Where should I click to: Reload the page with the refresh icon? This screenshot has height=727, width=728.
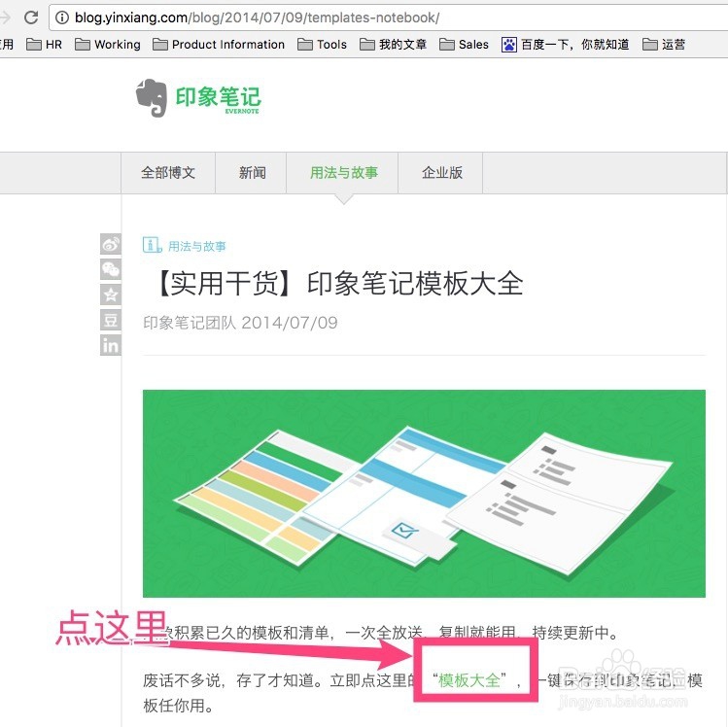click(31, 17)
